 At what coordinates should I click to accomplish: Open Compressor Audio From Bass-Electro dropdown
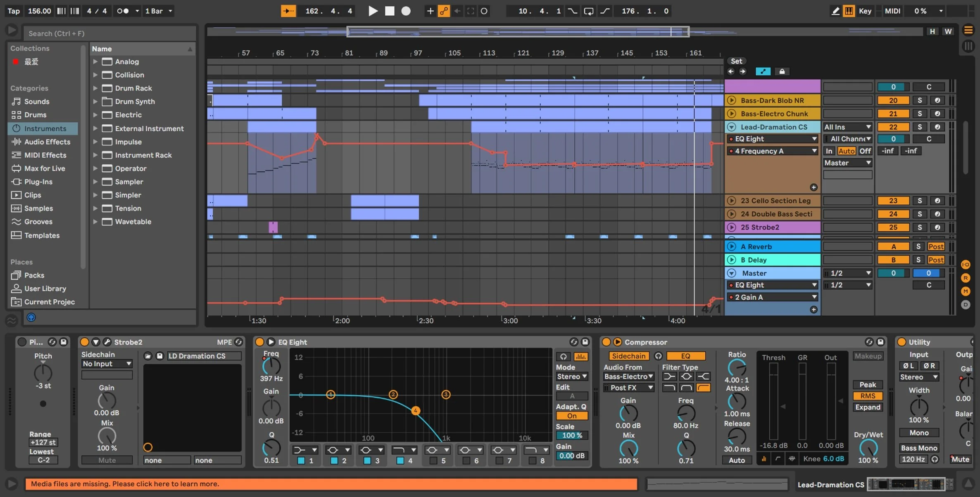(628, 376)
